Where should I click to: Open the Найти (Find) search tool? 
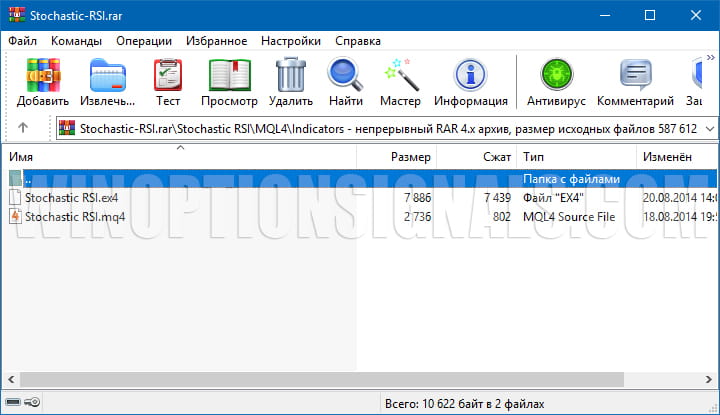(345, 82)
